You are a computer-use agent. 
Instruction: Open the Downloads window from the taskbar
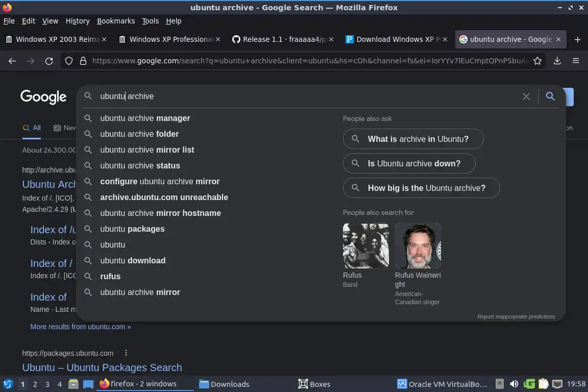pos(224,384)
